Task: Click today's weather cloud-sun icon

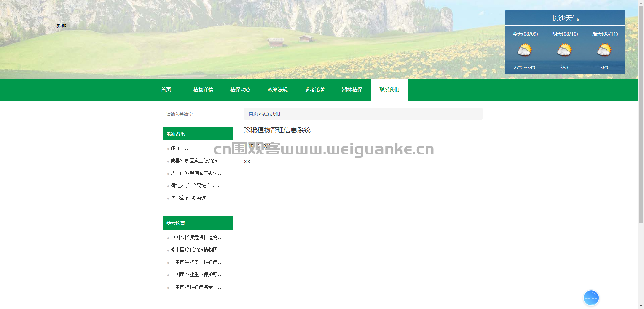Action: [x=525, y=50]
